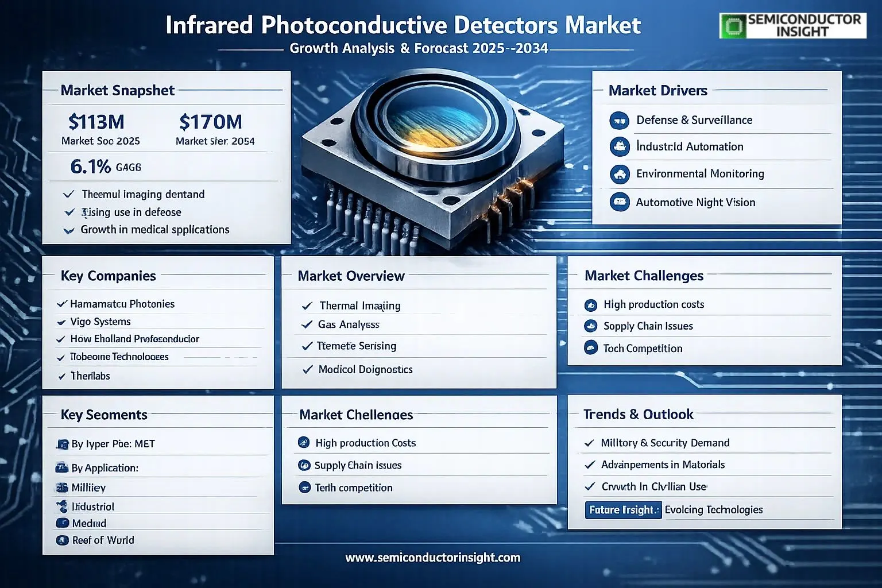Image resolution: width=882 pixels, height=588 pixels.
Task: Click the green chip icon in Semiconductor Insight logo
Action: coord(733,26)
